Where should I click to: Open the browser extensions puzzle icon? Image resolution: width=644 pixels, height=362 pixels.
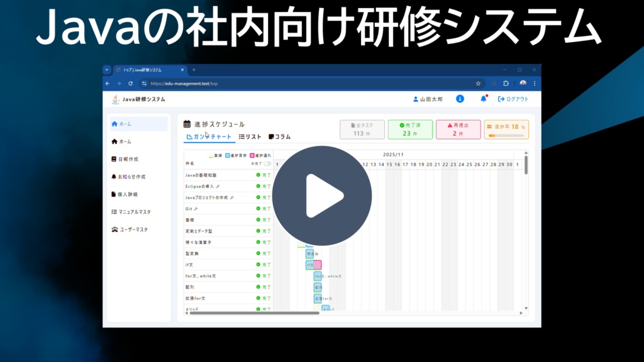506,83
